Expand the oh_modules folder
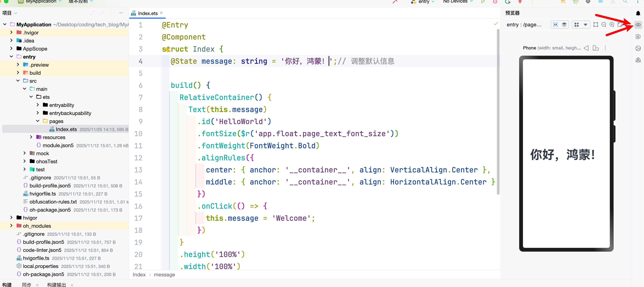 (11, 226)
